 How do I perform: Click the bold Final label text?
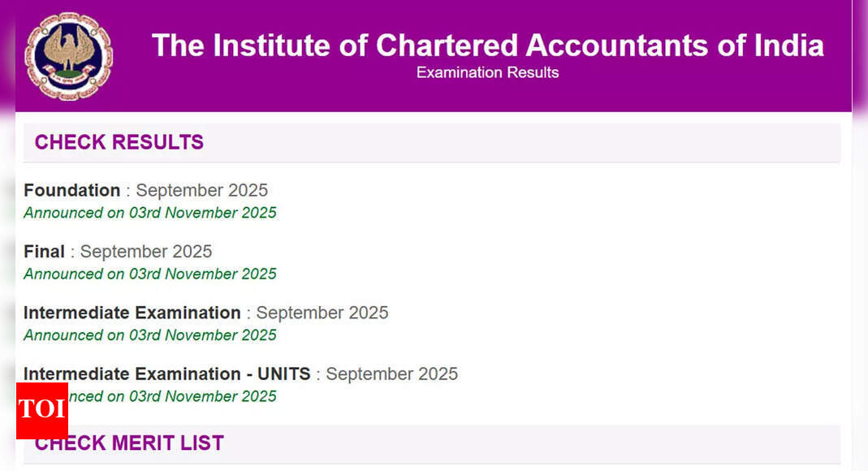pos(44,252)
